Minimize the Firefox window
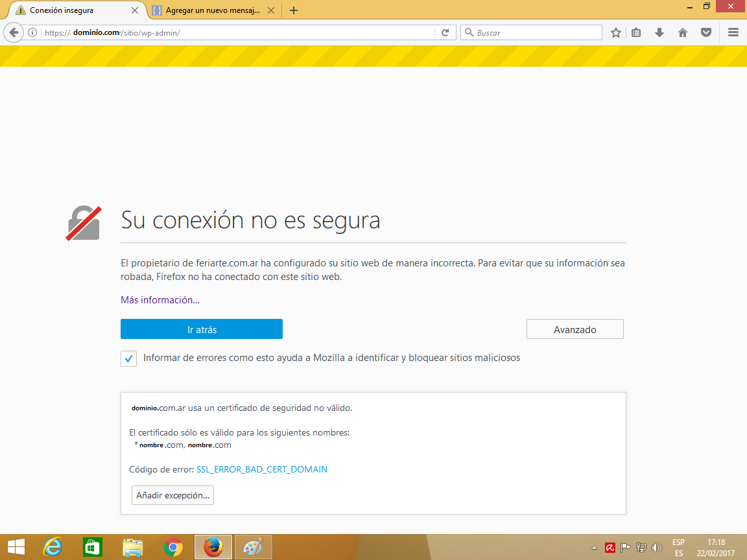Image resolution: width=747 pixels, height=560 pixels. point(689,6)
